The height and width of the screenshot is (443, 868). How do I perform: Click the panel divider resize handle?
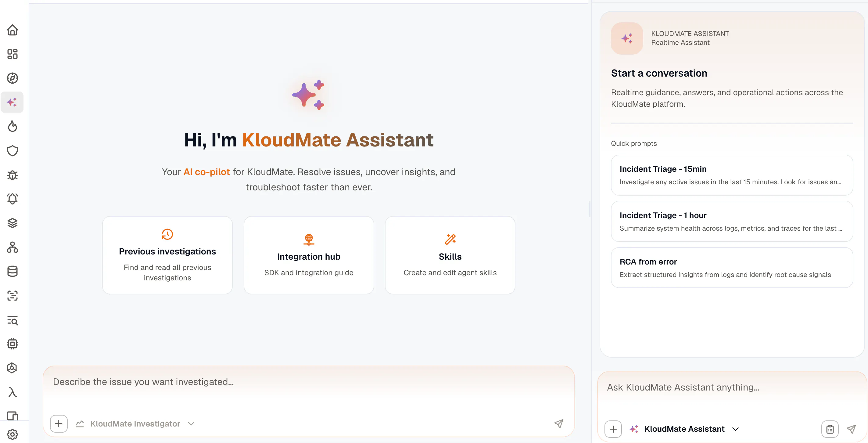(589, 209)
